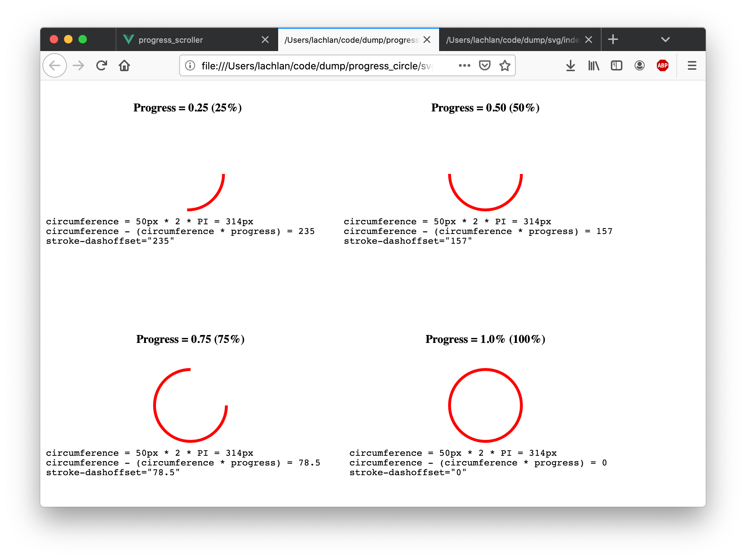
Task: Save page to Pocket icon
Action: (484, 65)
